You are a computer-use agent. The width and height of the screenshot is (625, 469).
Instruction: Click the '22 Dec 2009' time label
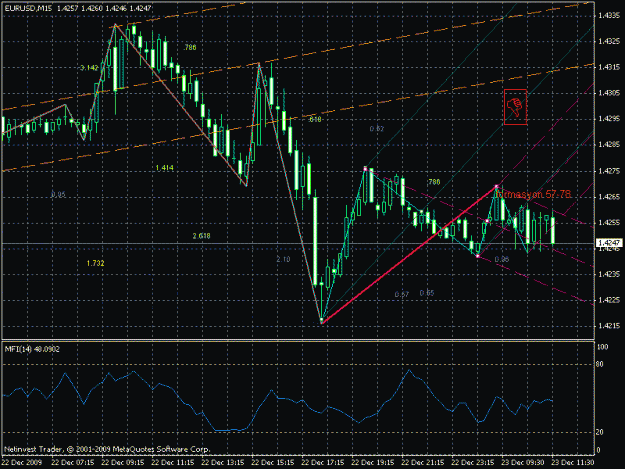(x=22, y=463)
